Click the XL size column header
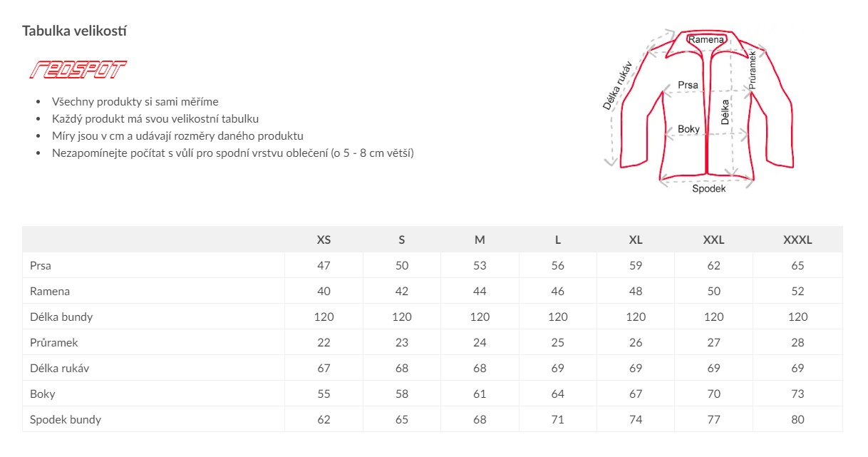The height and width of the screenshot is (457, 868). pos(636,240)
